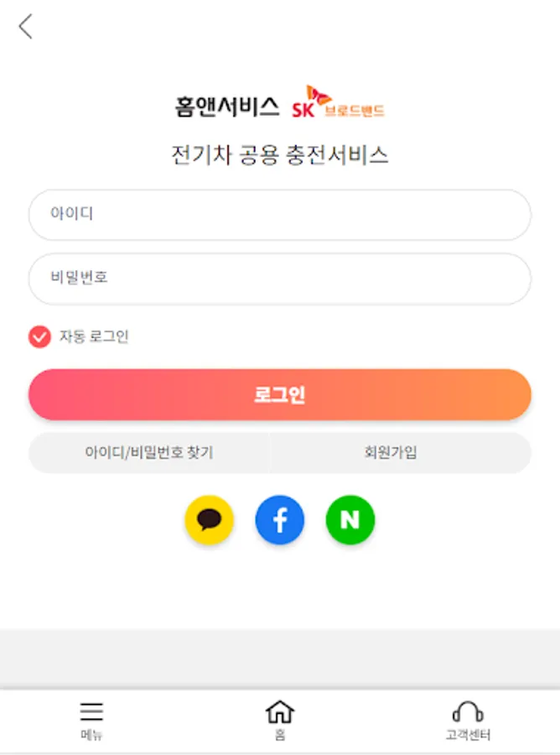Click the 전기차 공용 충전서비스 title

pos(280,155)
